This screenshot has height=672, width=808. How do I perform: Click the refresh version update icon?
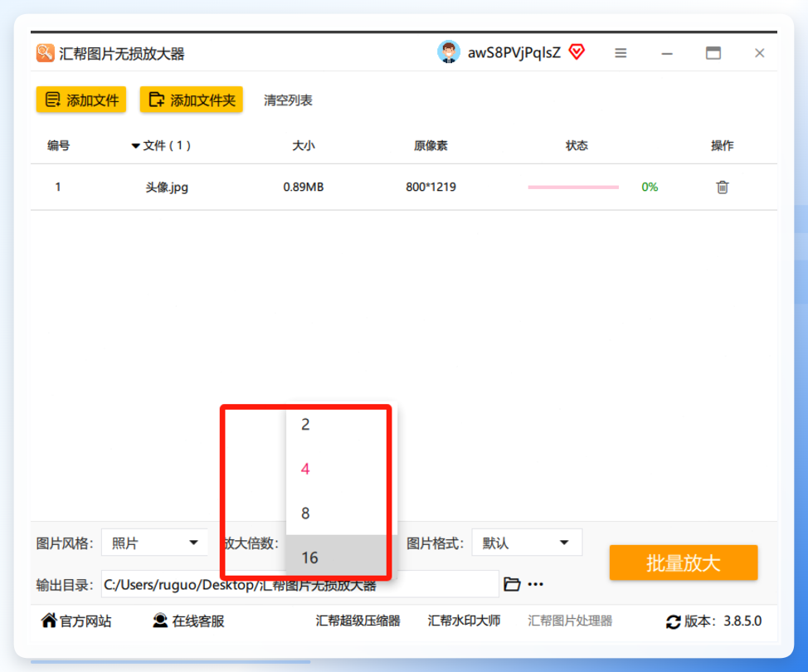pyautogui.click(x=673, y=621)
